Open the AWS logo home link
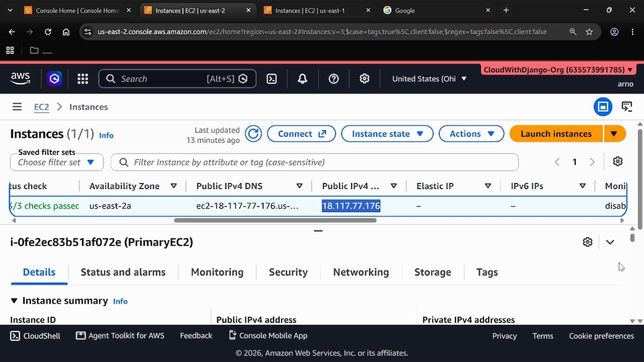 [x=20, y=78]
